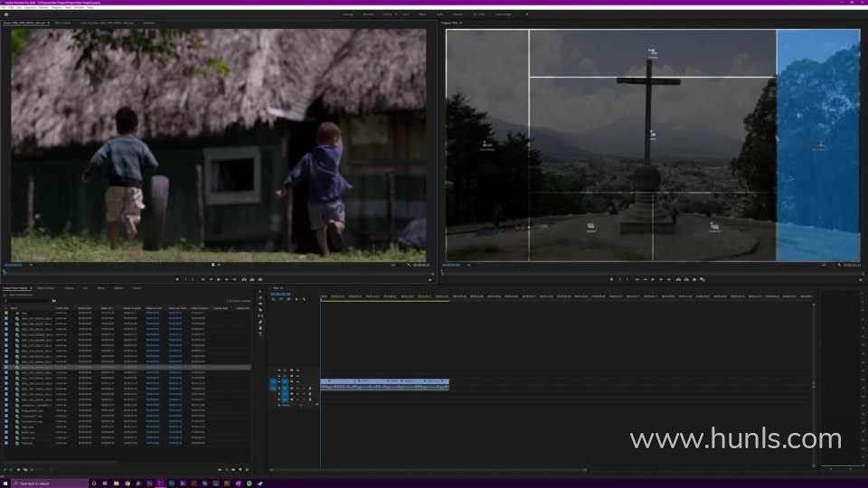Viewport: 868px width, 488px height.
Task: Switch Project panel to Icon view
Action: click(x=19, y=470)
